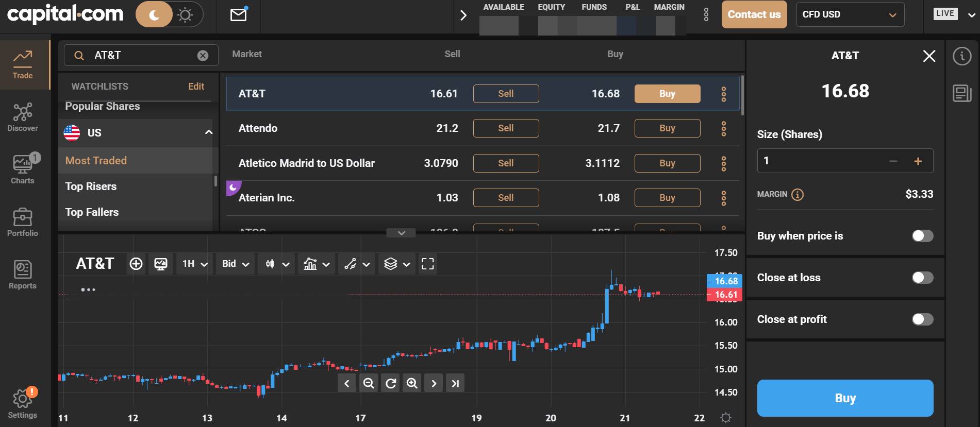
Task: Open Attendo row more options menu
Action: pos(724,128)
